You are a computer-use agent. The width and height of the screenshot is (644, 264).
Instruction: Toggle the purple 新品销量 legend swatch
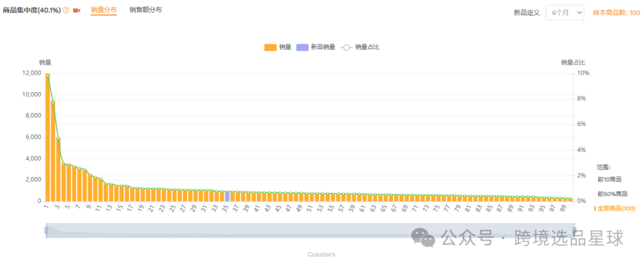302,47
